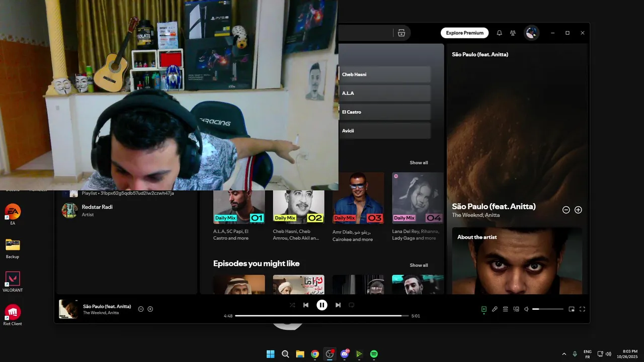
Task: Open the Cheb Hasni shortcut tile
Action: pyautogui.click(x=385, y=74)
